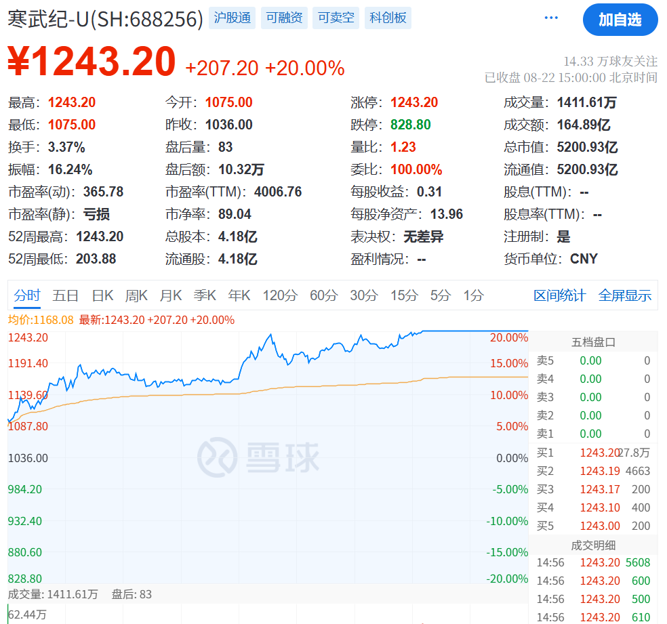Image resolution: width=667 pixels, height=624 pixels.
Task: Click the 成交明细 panel header
Action: coord(593,545)
